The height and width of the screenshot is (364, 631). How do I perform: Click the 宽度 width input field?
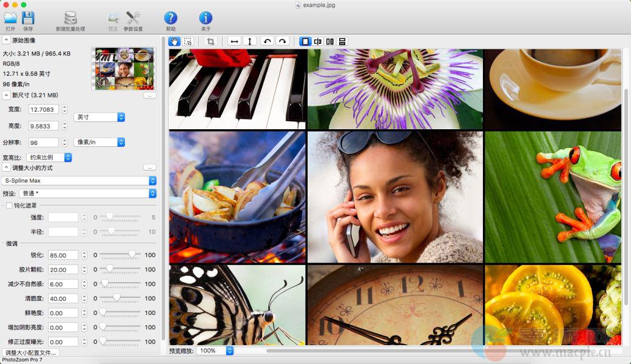tap(44, 110)
